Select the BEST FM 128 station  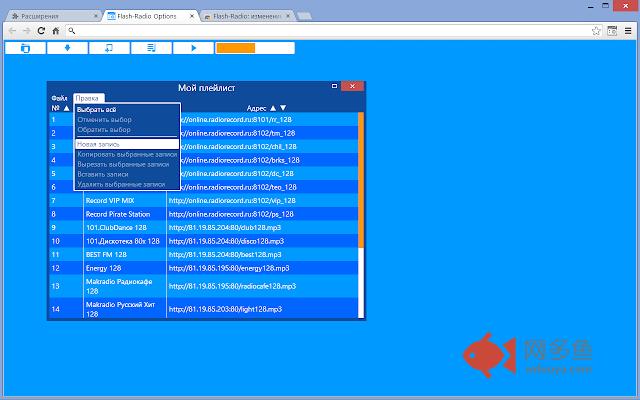(x=106, y=254)
